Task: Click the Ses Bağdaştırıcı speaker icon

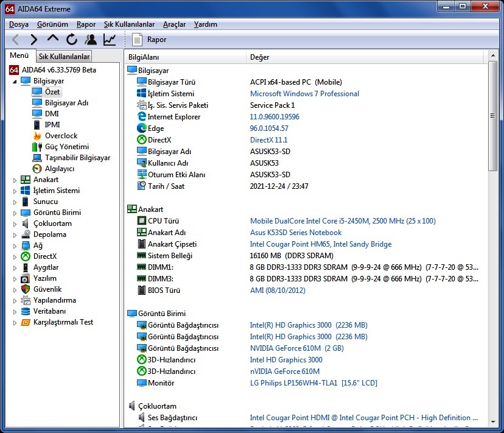Action: coord(141,418)
